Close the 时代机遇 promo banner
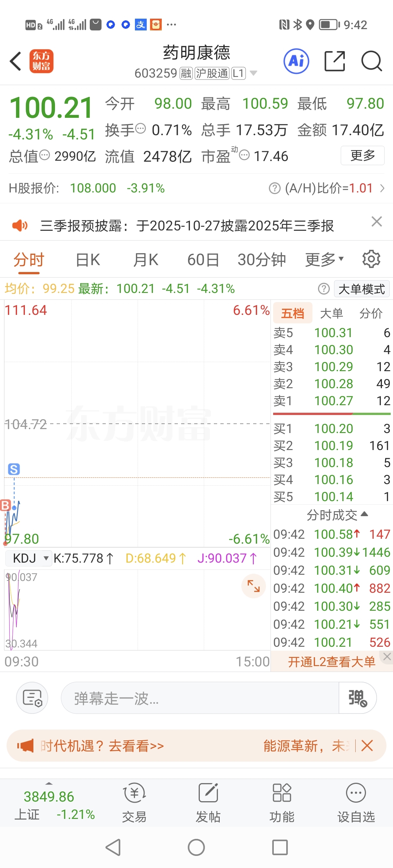The image size is (393, 868). point(367,746)
